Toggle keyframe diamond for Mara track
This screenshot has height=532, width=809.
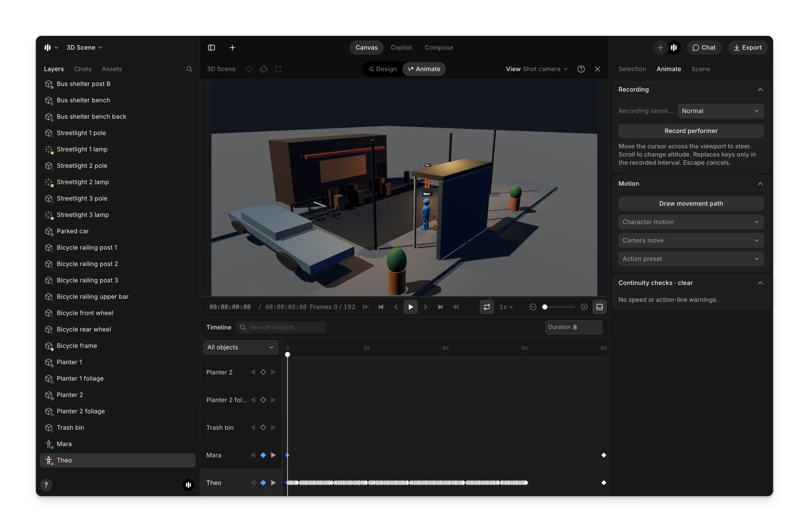click(x=263, y=455)
